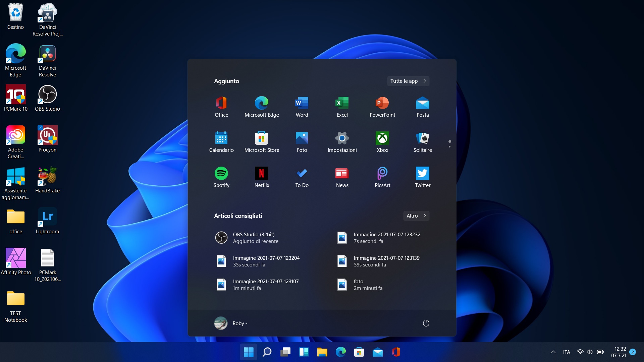Open notification badge showing 2
The image size is (644, 362).
633,352
